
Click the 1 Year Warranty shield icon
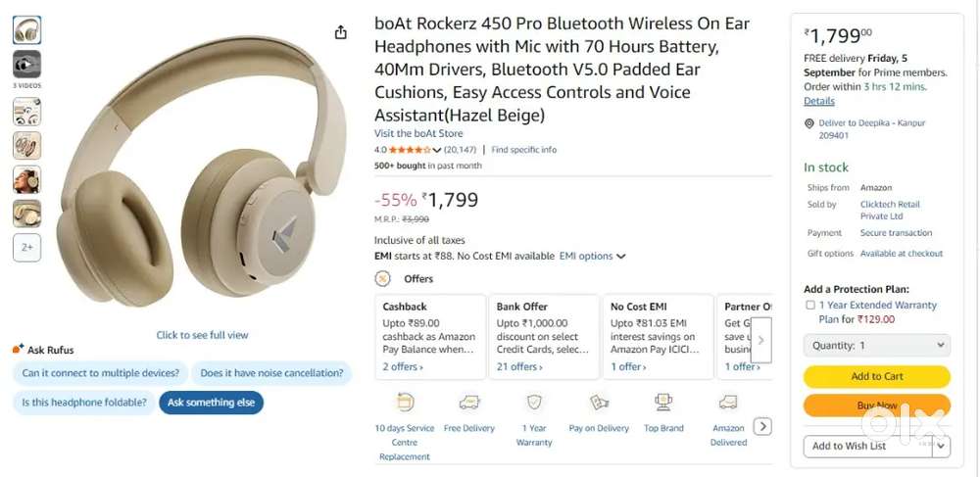(534, 402)
